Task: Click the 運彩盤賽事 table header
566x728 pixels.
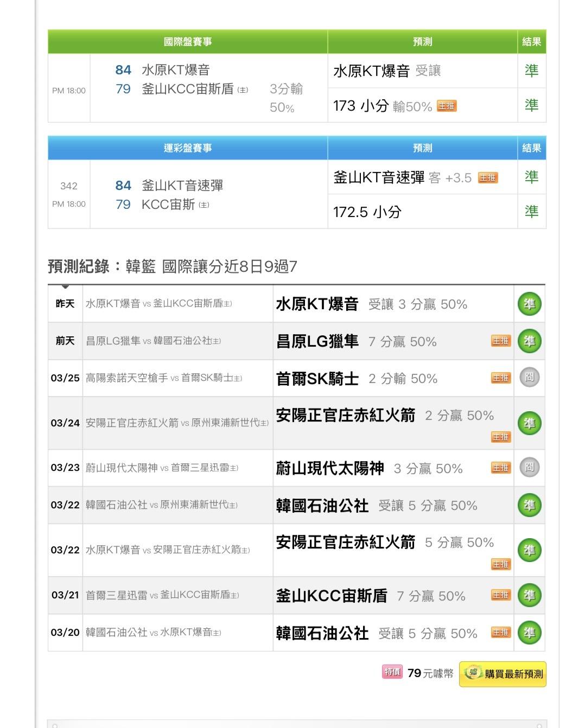Action: [188, 148]
